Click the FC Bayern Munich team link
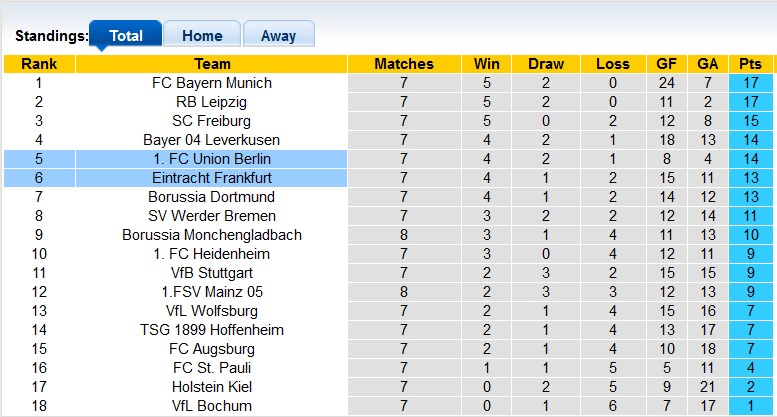777x417 pixels. [x=212, y=83]
